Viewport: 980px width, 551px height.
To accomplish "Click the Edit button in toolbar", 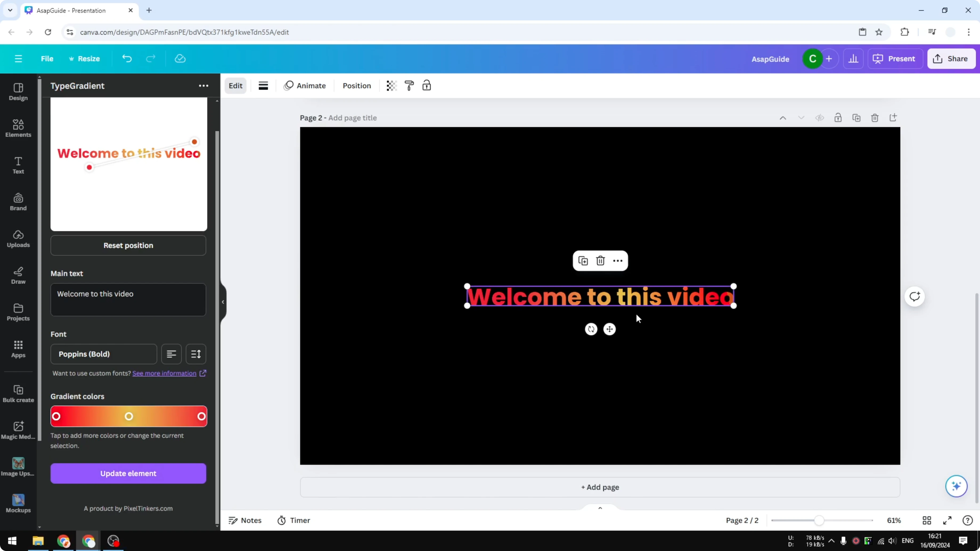I will tap(235, 85).
